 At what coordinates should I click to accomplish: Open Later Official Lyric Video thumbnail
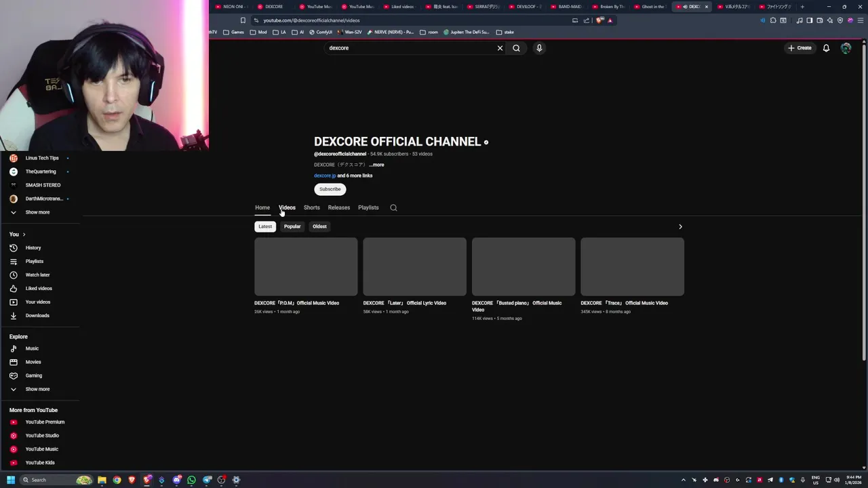point(414,266)
